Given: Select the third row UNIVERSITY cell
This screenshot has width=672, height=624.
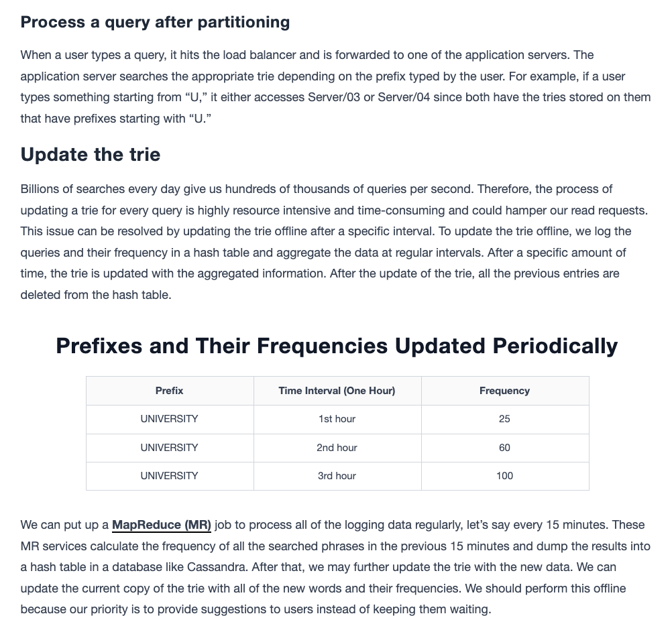Looking at the screenshot, I should coord(169,476).
